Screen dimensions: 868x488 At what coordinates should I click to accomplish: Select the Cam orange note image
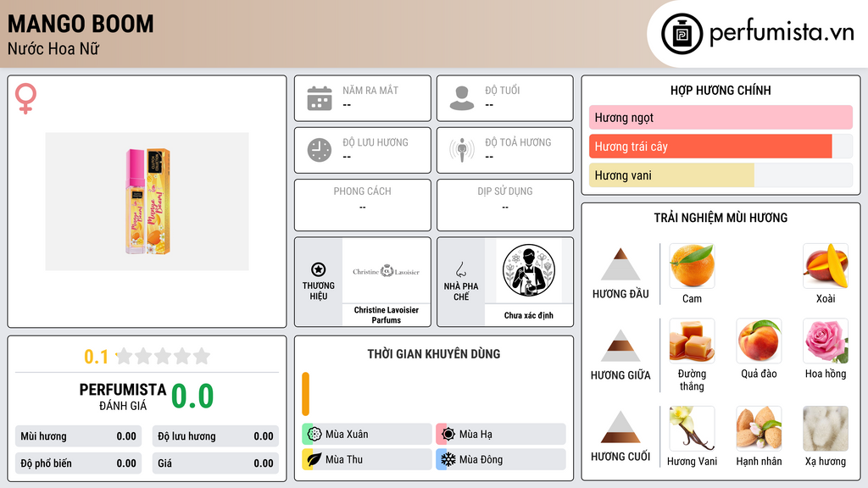(692, 265)
